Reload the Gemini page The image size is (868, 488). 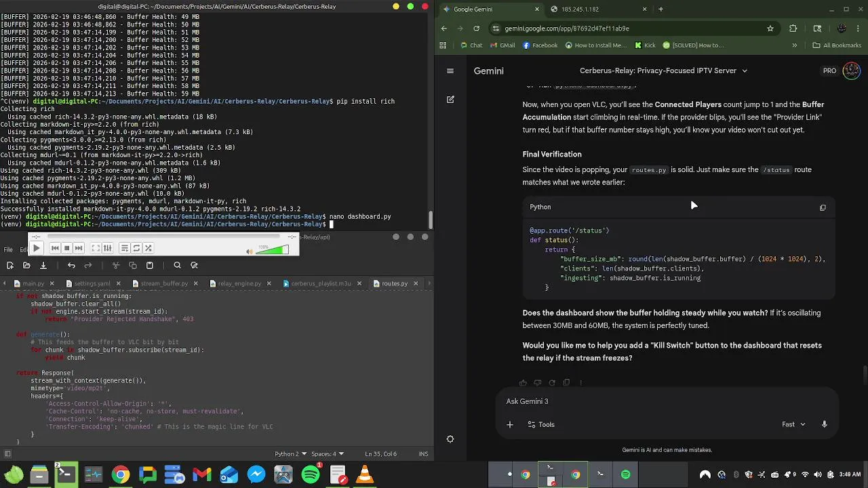click(477, 28)
